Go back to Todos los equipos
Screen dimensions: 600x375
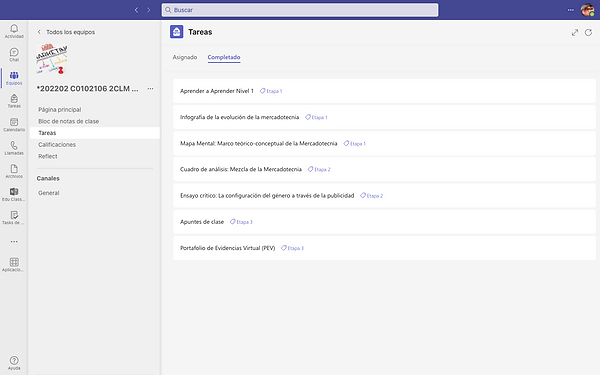pyautogui.click(x=66, y=32)
